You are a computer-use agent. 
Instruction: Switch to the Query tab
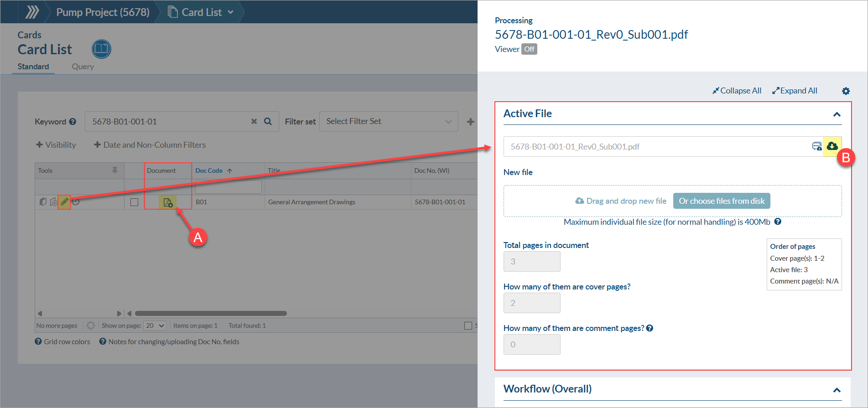tap(83, 67)
